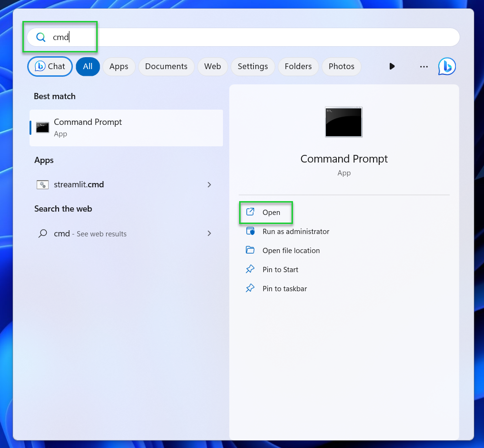Open the ellipsis options menu
484x448 pixels.
point(423,66)
